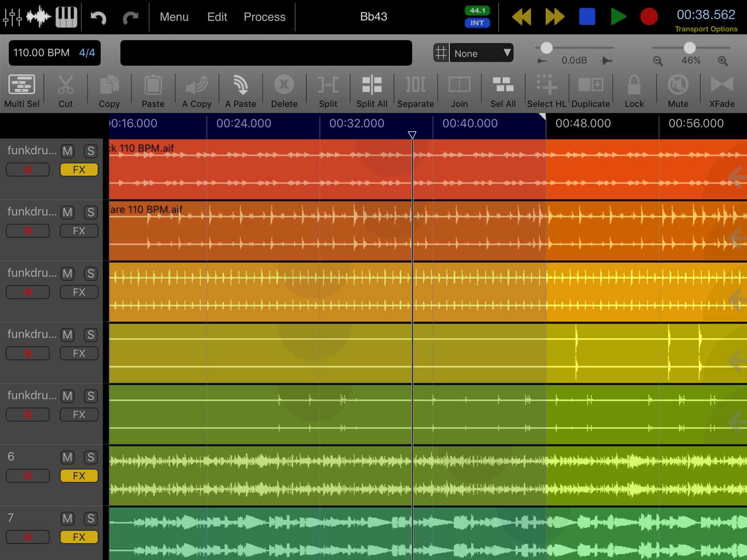Screen dimensions: 747x560
Task: Delete the selected region
Action: click(284, 91)
